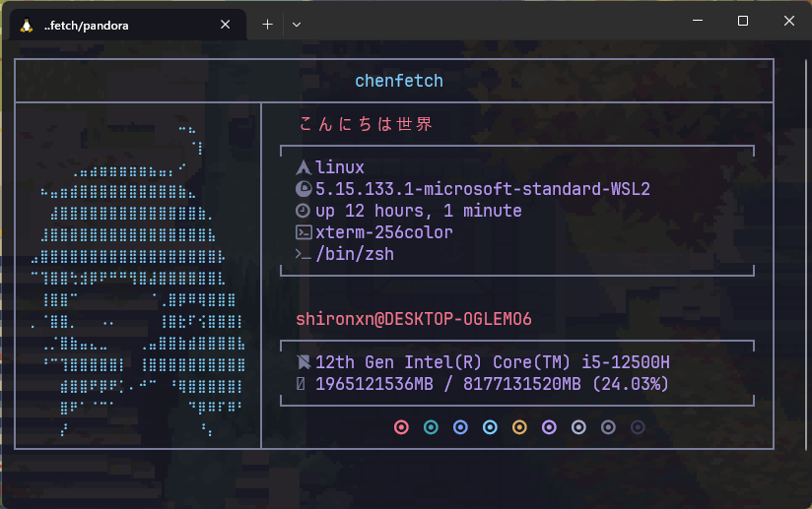
Task: Click the linux OS text
Action: tap(340, 167)
